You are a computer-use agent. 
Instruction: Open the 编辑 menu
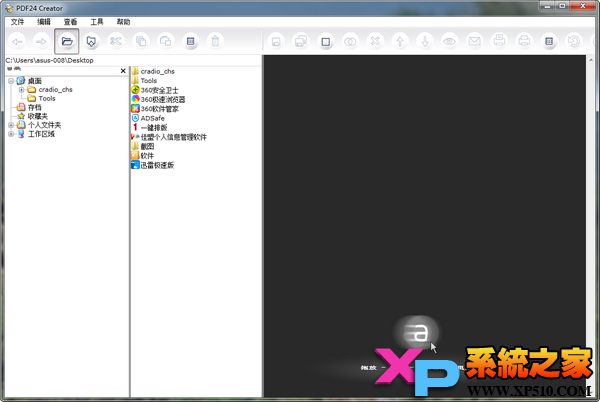[44, 22]
